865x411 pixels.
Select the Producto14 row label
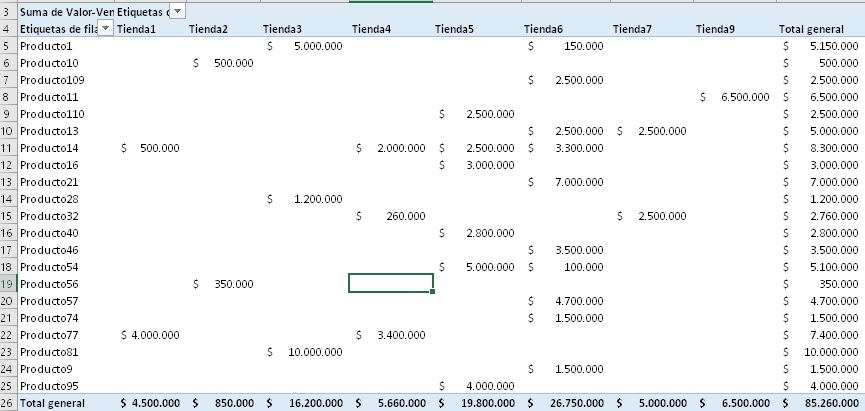(x=49, y=148)
